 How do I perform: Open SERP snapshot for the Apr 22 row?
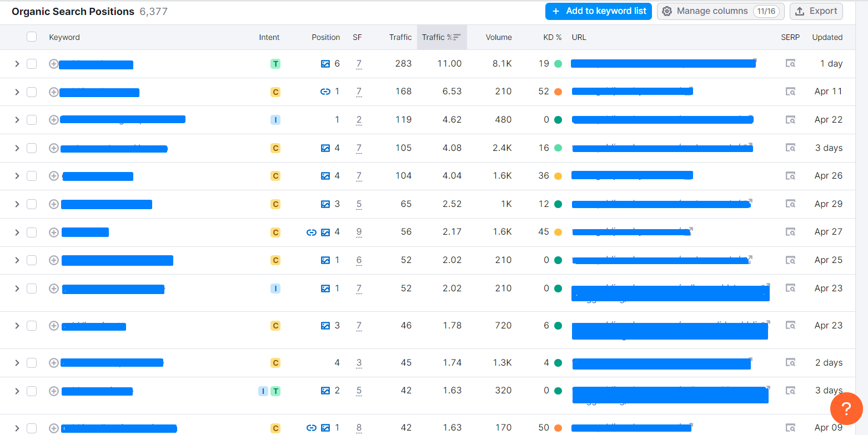790,120
